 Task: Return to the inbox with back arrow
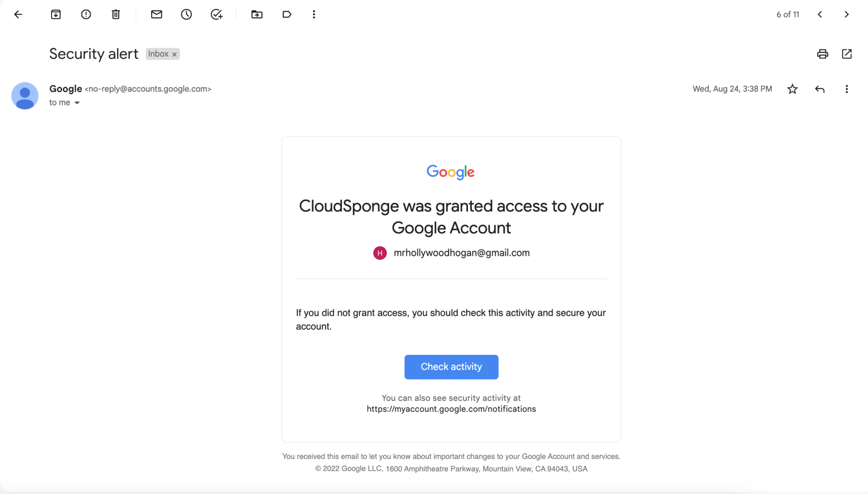pyautogui.click(x=18, y=14)
